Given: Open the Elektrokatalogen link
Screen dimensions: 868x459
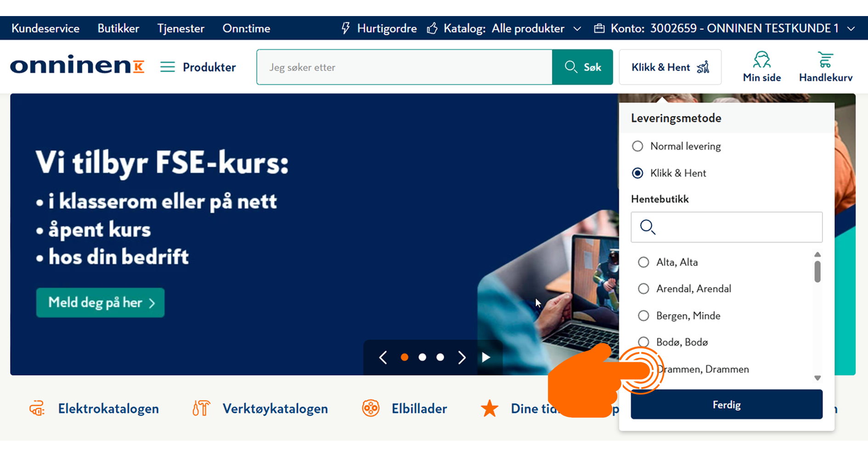Looking at the screenshot, I should (x=108, y=409).
